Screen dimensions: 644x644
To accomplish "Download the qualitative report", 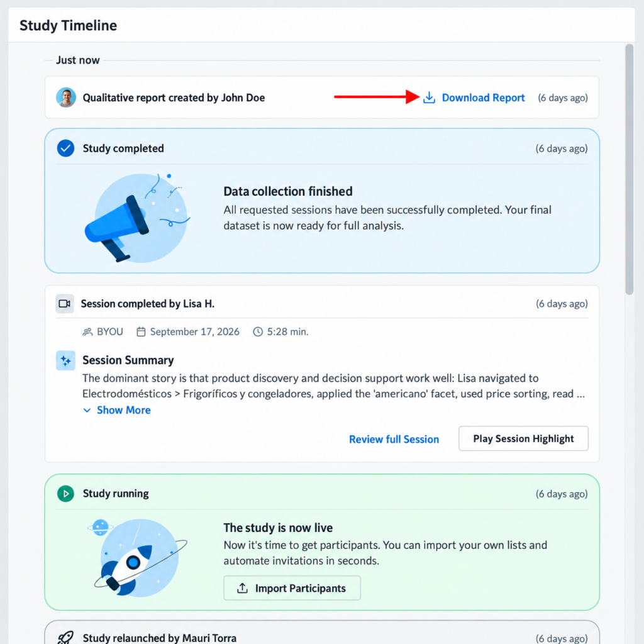I will [474, 97].
